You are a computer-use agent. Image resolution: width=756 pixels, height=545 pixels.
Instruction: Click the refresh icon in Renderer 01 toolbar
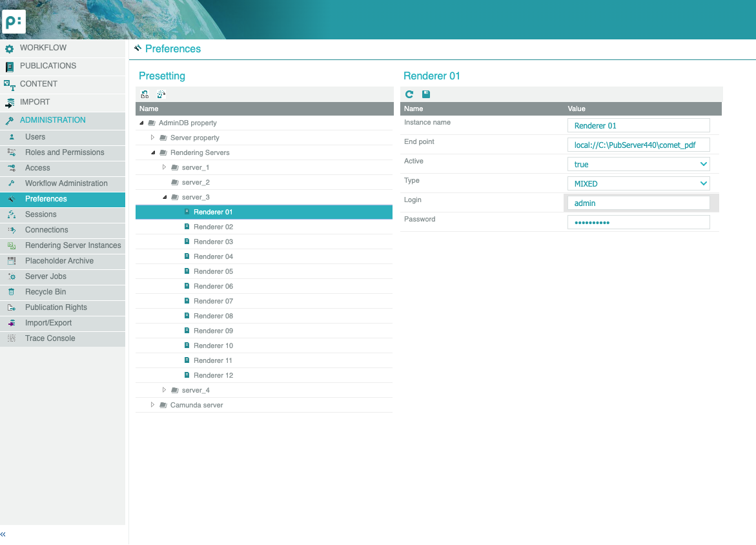(x=409, y=94)
